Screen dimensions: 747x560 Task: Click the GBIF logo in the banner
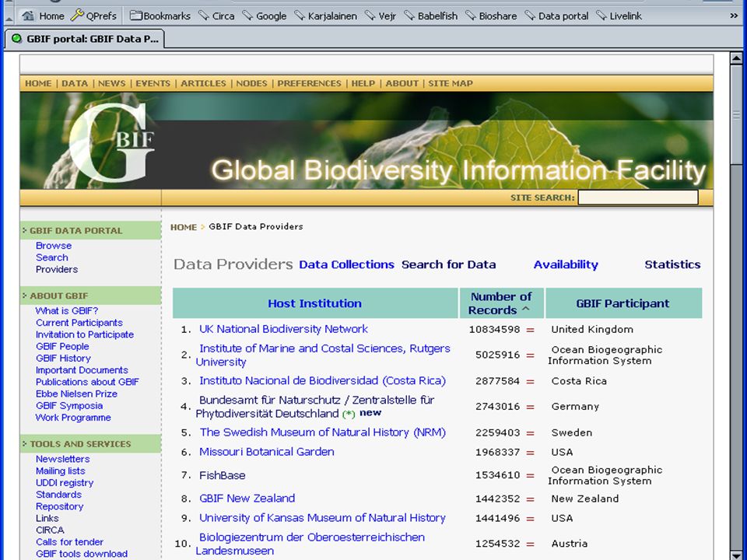tap(112, 142)
